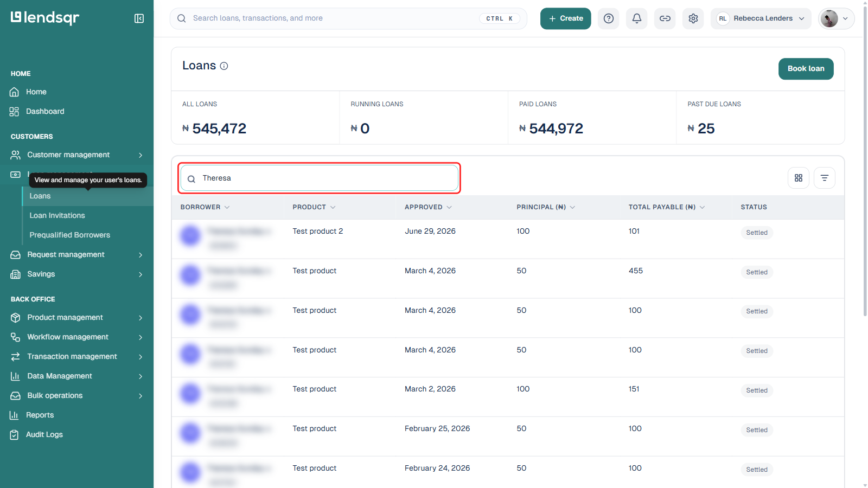Click the Audit Logs clipboard icon
The height and width of the screenshot is (488, 868).
click(x=15, y=435)
